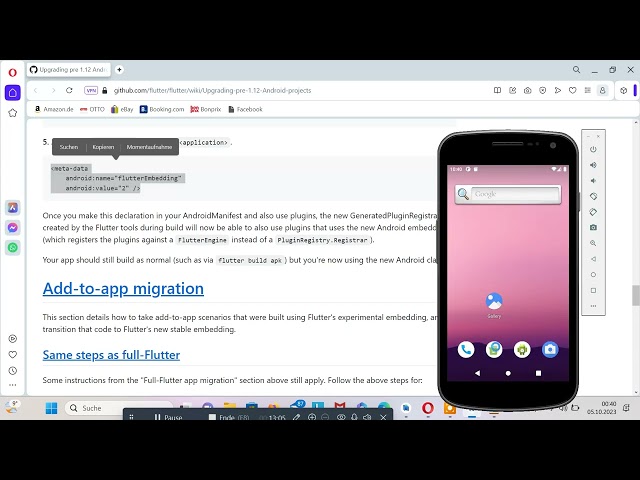Open the Phone app on Android dock
This screenshot has height=480, width=640.
[x=466, y=349]
